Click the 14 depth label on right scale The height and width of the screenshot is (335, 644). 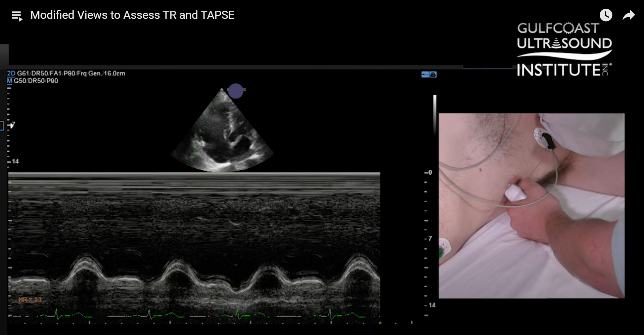pos(431,305)
